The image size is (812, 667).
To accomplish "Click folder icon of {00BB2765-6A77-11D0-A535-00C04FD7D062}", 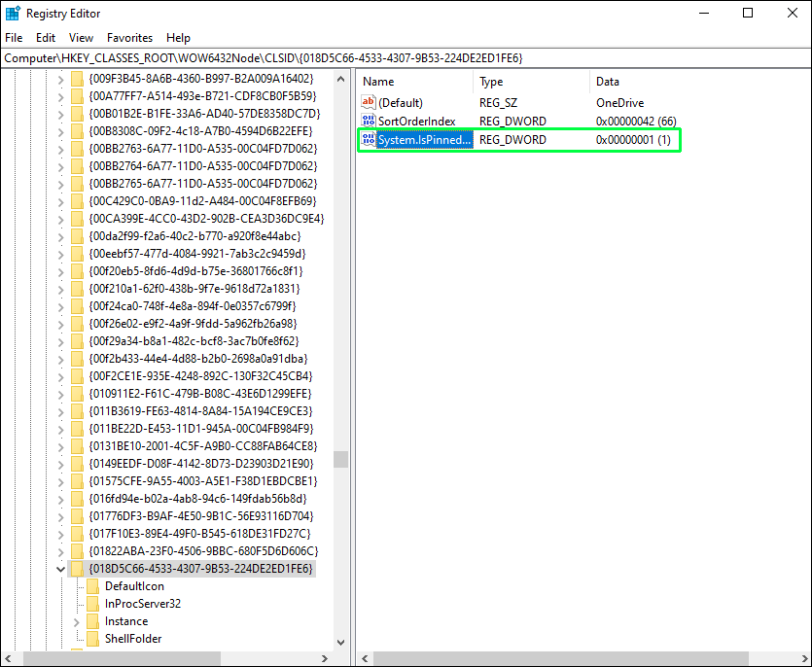I will click(x=77, y=184).
